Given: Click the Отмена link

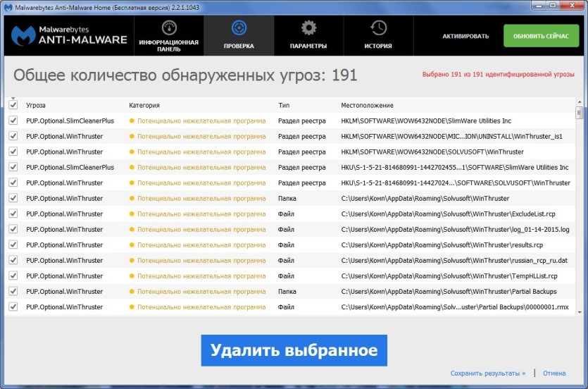Looking at the screenshot, I should tap(554, 373).
